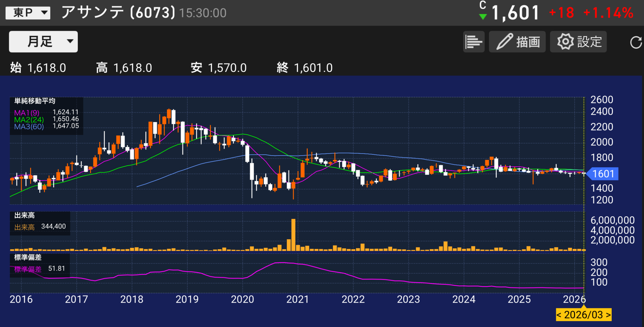Select the MA1(9) moving average legend
Viewport: 644px width, 327px height.
27,113
